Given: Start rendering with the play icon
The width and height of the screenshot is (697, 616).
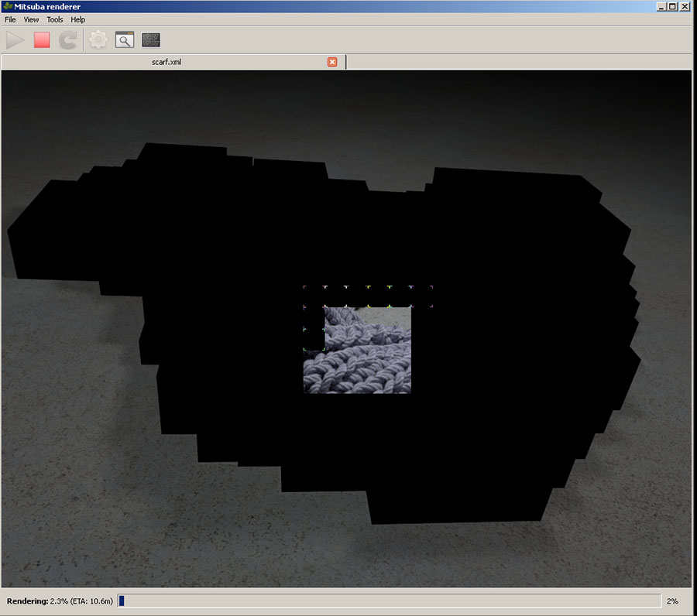Looking at the screenshot, I should tap(15, 40).
